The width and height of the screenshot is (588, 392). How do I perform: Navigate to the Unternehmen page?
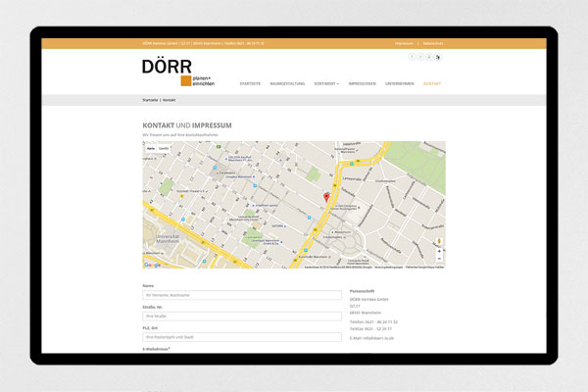399,84
